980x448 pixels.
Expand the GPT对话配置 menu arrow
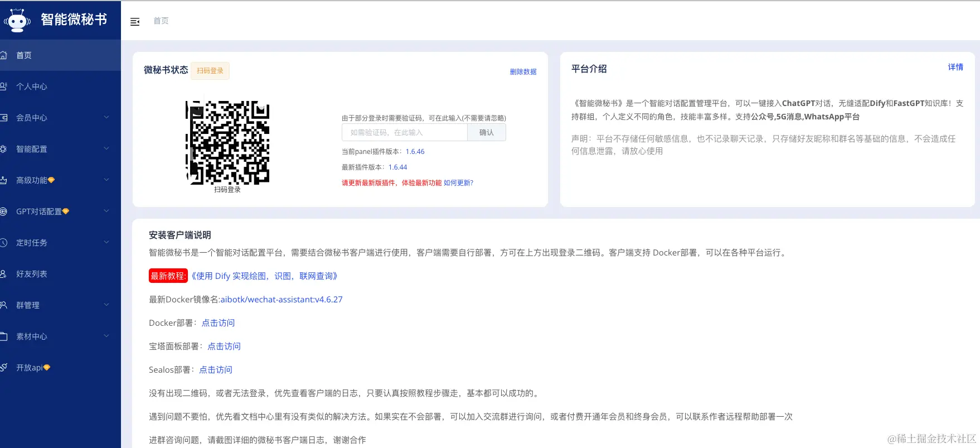coord(106,211)
